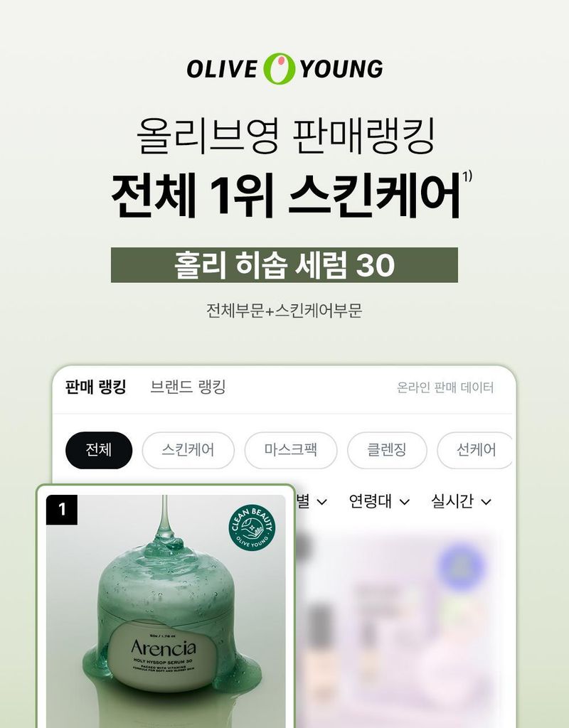Viewport: 569px width, 728px height.
Task: Expand the partially hidden 별 dropdown chevron
Action: tap(321, 503)
